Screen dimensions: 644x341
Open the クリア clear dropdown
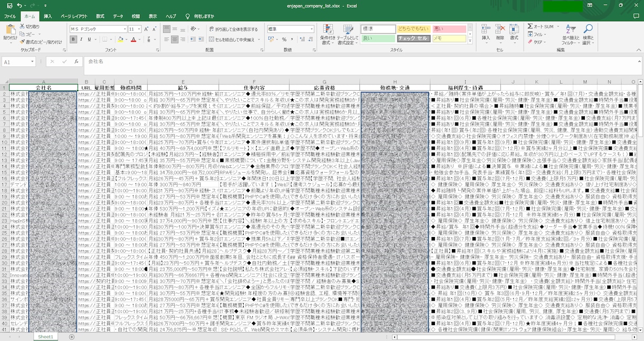tap(536, 42)
